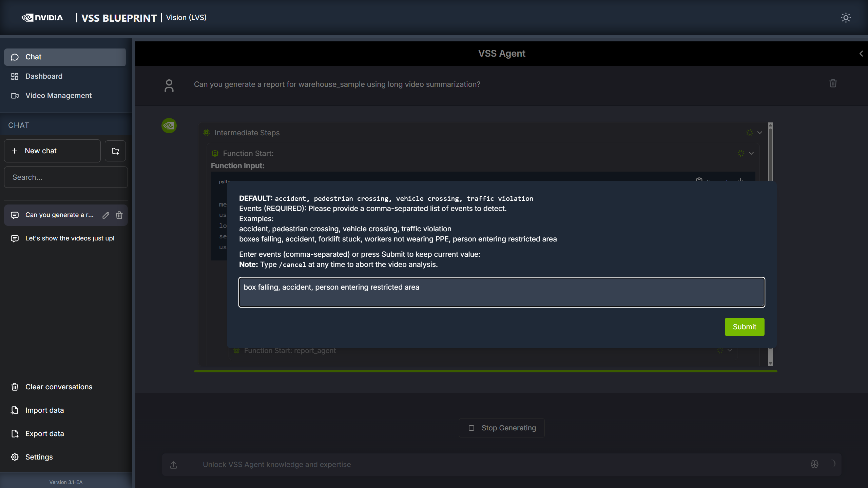
Task: Check the Stop Generating checkbox
Action: tap(471, 428)
